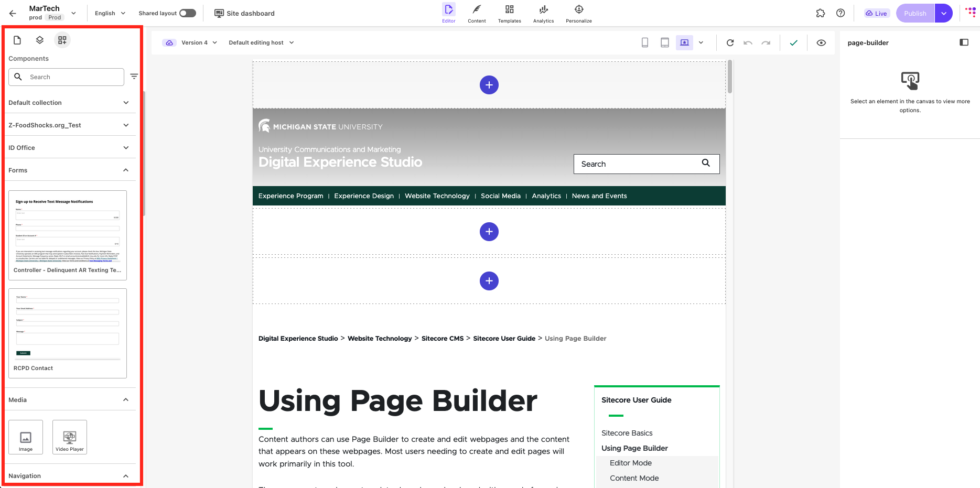Switch to tablet device preview
Screen dimensions: 980x488
click(x=665, y=43)
